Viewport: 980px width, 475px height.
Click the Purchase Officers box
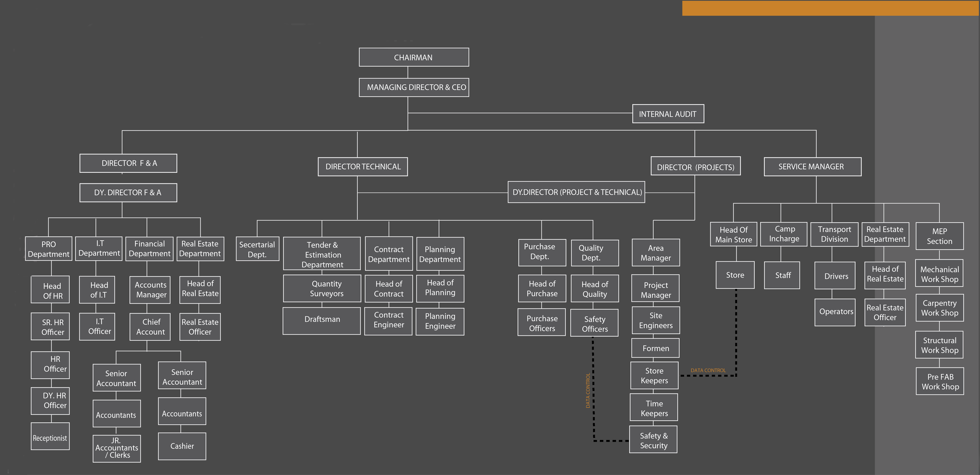coord(542,322)
